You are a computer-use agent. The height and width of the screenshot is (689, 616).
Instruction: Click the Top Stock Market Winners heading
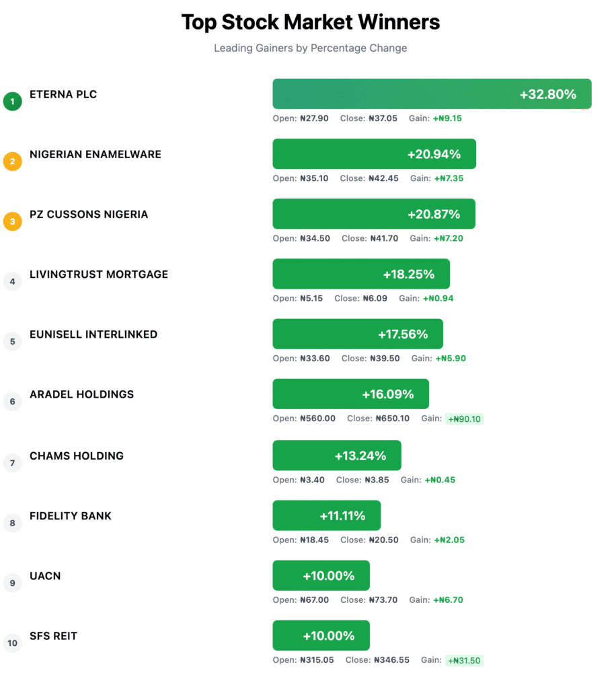click(x=311, y=22)
